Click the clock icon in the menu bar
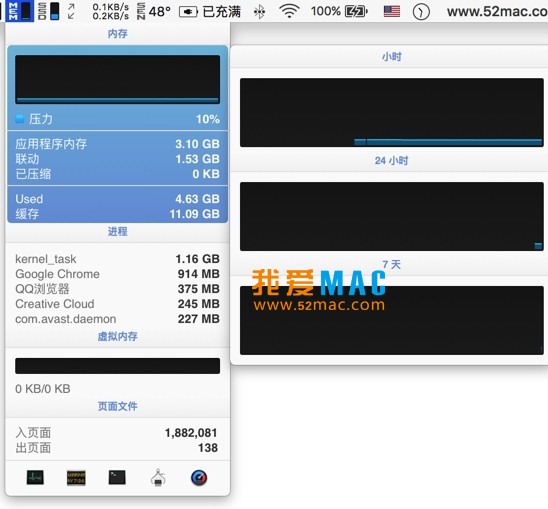 click(421, 12)
